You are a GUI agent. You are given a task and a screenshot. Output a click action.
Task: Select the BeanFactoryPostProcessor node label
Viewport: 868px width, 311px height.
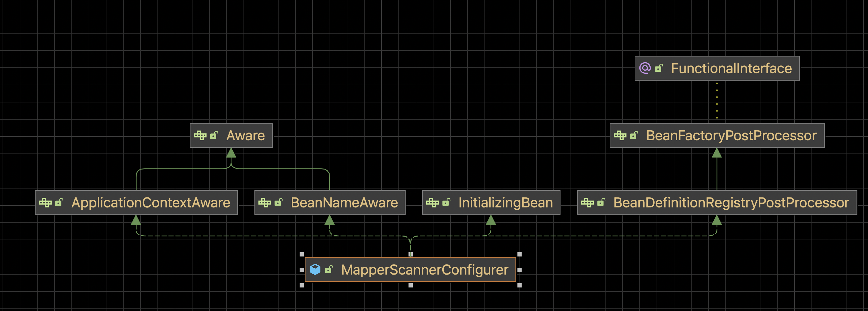[x=731, y=135]
